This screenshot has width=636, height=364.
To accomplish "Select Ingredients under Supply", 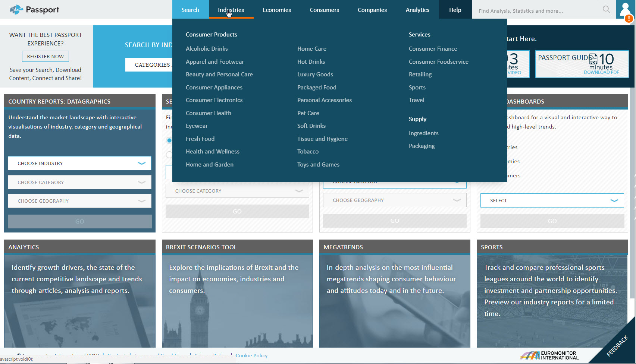I will tap(423, 133).
